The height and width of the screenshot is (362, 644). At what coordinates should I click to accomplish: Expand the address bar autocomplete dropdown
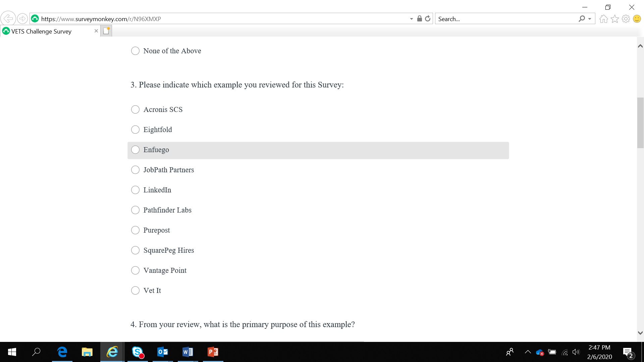coord(411,19)
